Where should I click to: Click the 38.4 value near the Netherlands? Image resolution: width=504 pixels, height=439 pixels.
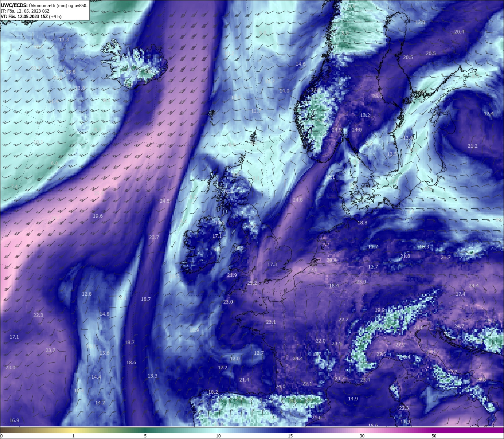click(x=332, y=260)
